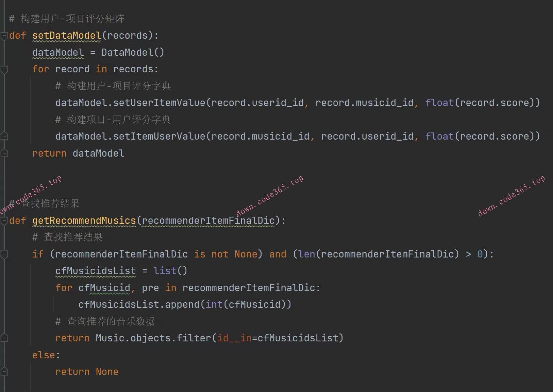Click the '构建用户-项目评分矩阵' comment line
The image size is (553, 392).
(x=72, y=19)
